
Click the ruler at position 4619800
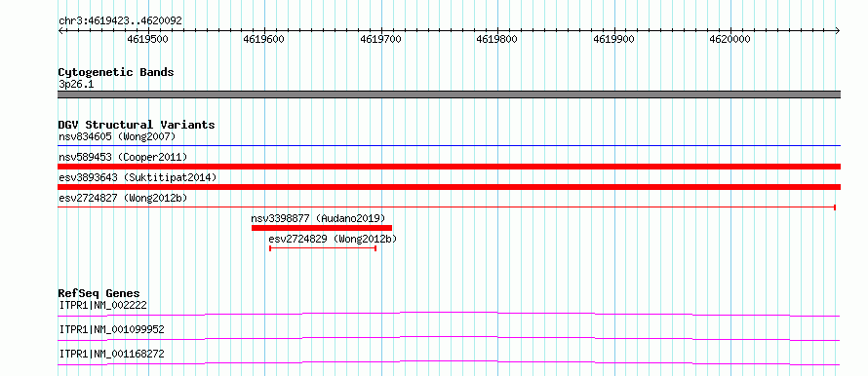click(497, 39)
